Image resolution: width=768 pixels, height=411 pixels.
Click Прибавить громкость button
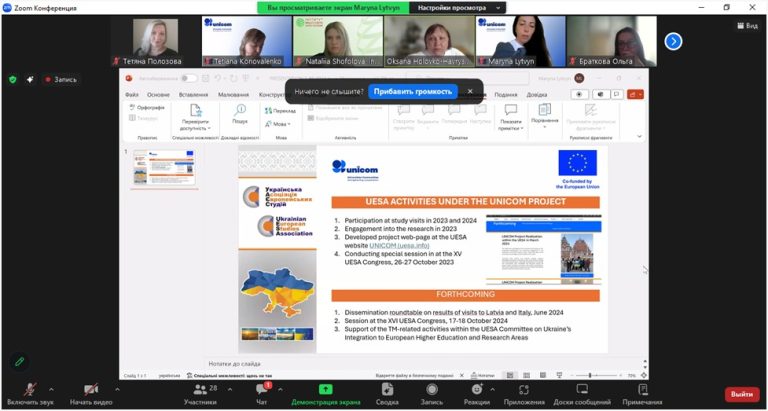pyautogui.click(x=413, y=92)
